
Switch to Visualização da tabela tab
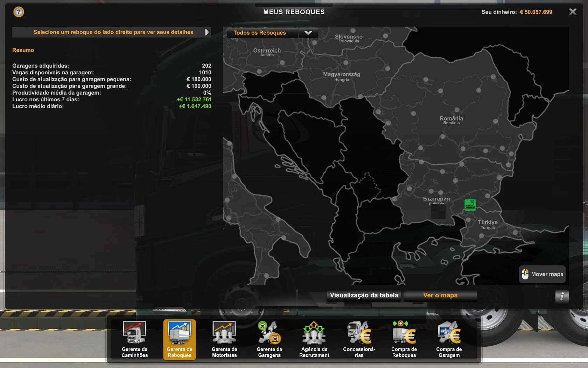pyautogui.click(x=364, y=295)
